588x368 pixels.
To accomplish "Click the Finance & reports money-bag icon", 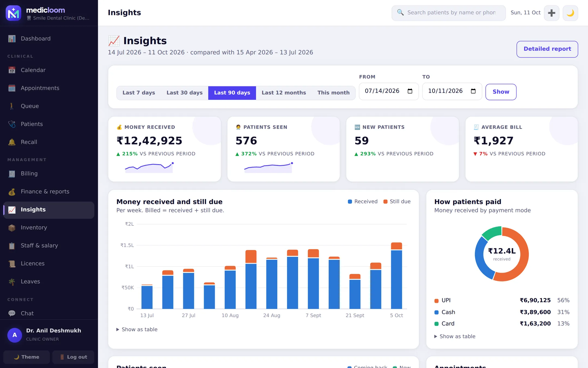I will pos(12,192).
